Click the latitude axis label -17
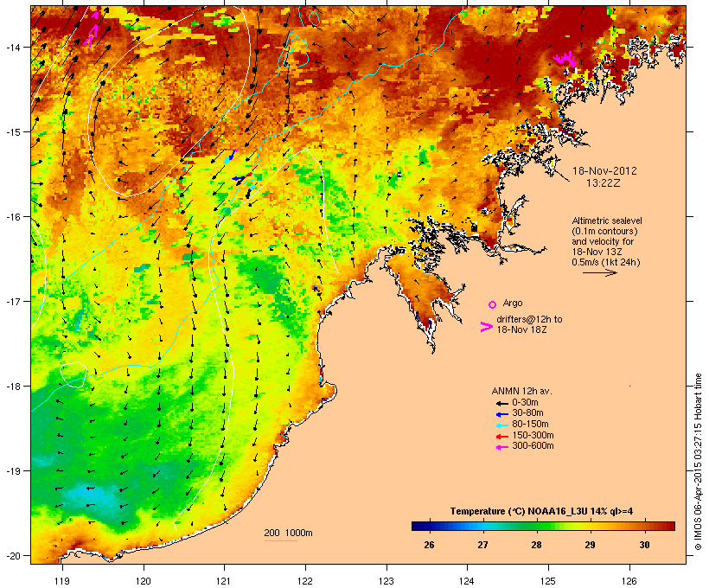The height and width of the screenshot is (588, 709). pyautogui.click(x=12, y=301)
